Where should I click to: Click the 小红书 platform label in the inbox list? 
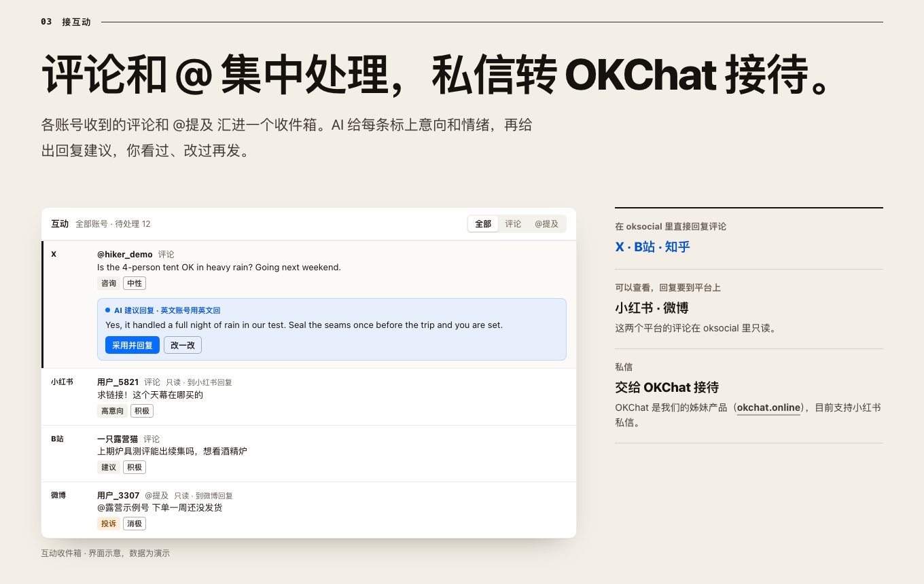click(62, 382)
